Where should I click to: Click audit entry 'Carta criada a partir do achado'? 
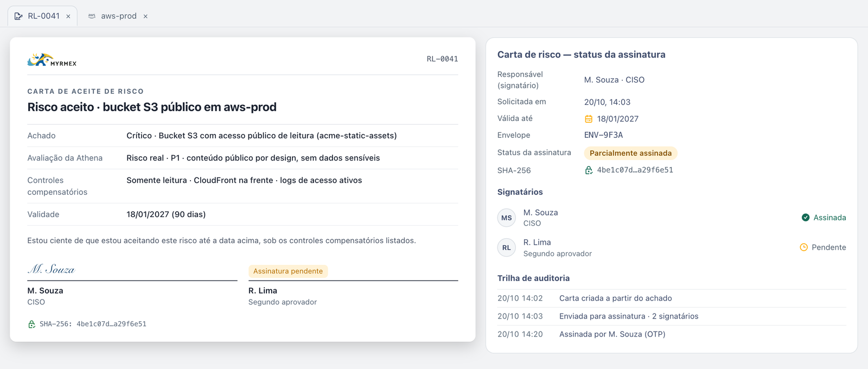(x=616, y=298)
